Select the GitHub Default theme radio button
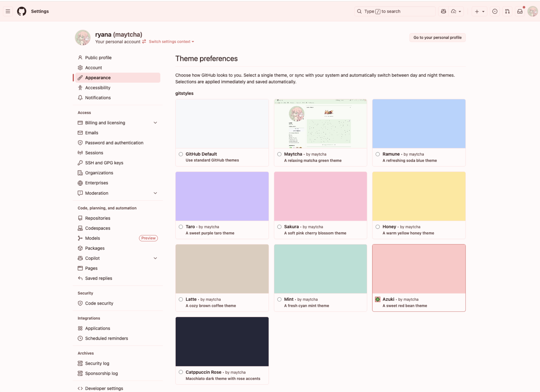Viewport: 540px width, 392px height. coord(181,154)
